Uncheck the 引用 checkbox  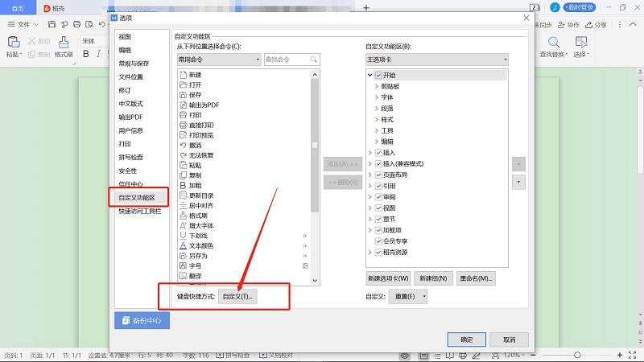(x=378, y=186)
